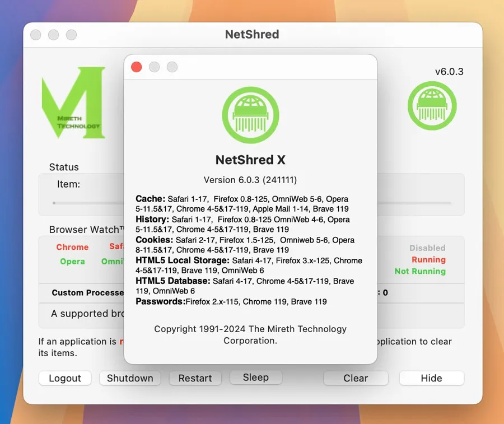
Task: Select the Chrome label in Browser Watch
Action: (72, 247)
